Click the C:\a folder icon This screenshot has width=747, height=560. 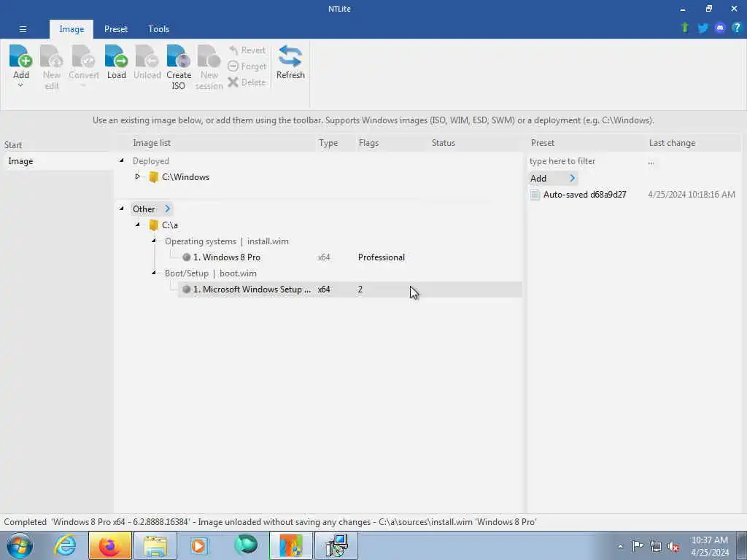click(153, 225)
